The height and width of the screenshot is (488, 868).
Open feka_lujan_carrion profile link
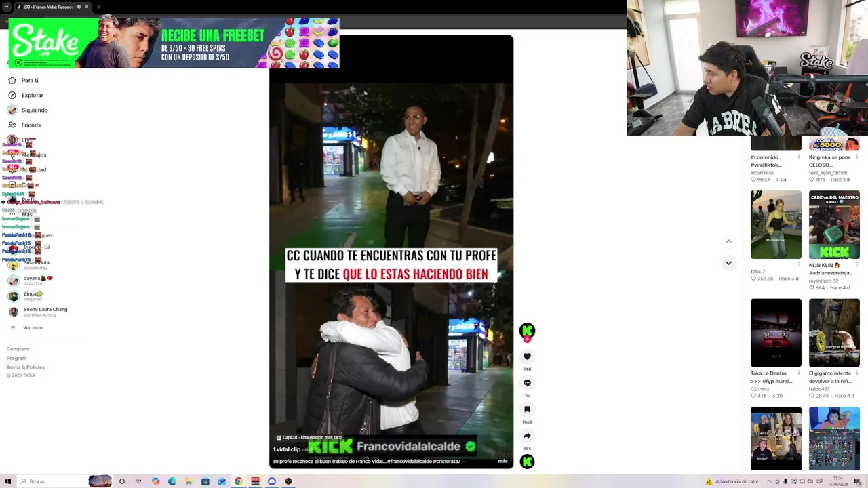[x=828, y=173]
